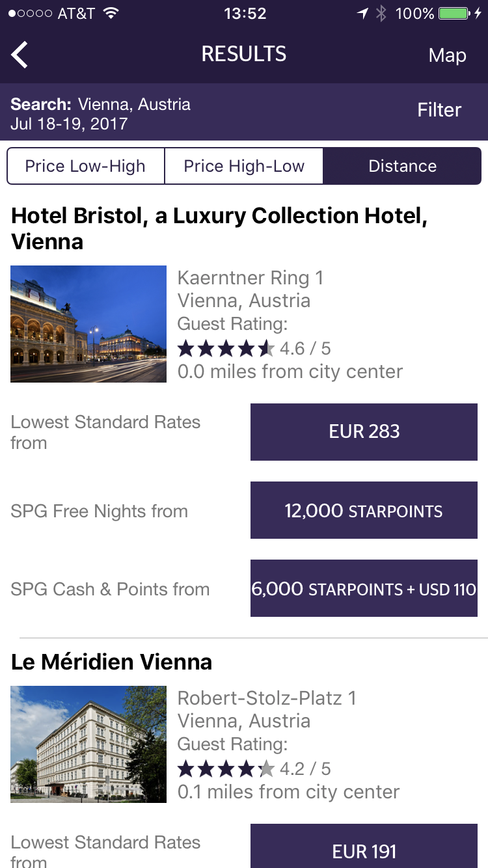Open Hotel Bristol hotel title
488x868 pixels.
219,228
